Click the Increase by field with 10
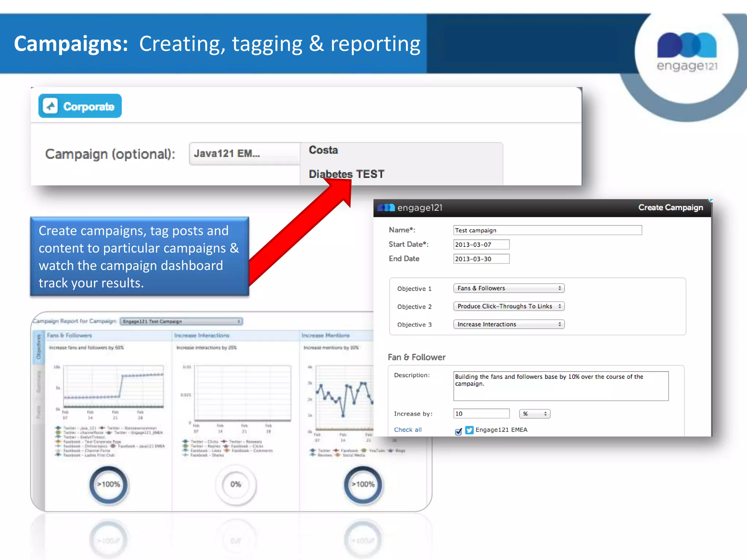The height and width of the screenshot is (560, 747). 481,414
